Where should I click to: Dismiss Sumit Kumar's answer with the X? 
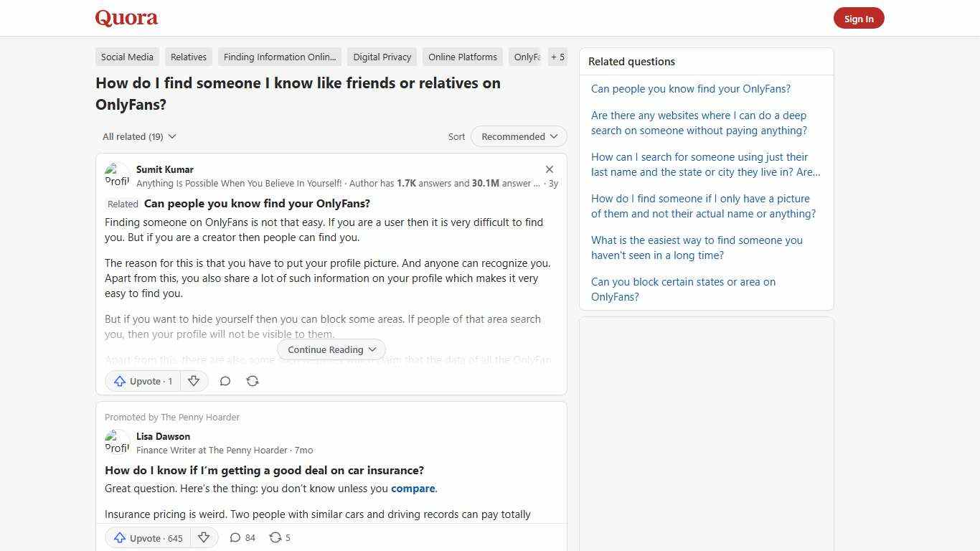550,169
